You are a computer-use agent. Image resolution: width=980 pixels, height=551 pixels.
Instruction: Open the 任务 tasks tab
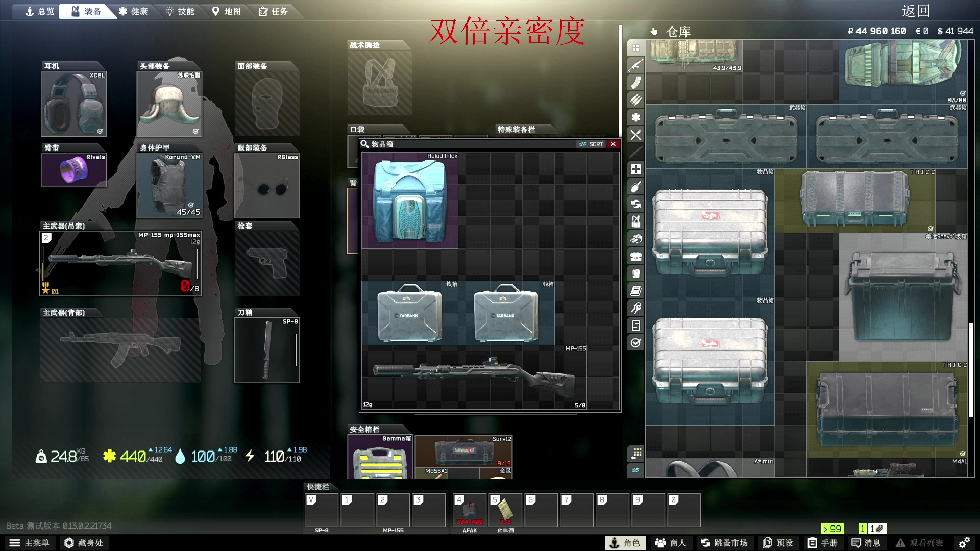coord(274,11)
